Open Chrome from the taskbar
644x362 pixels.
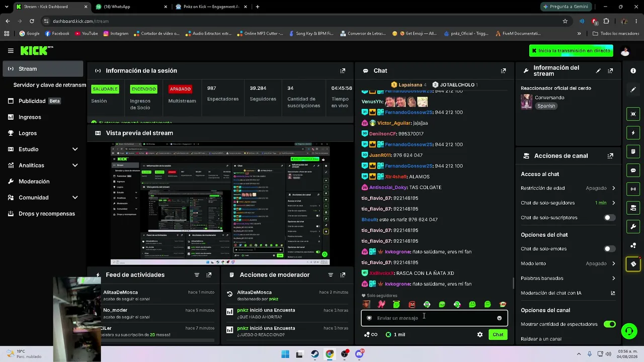(330, 354)
